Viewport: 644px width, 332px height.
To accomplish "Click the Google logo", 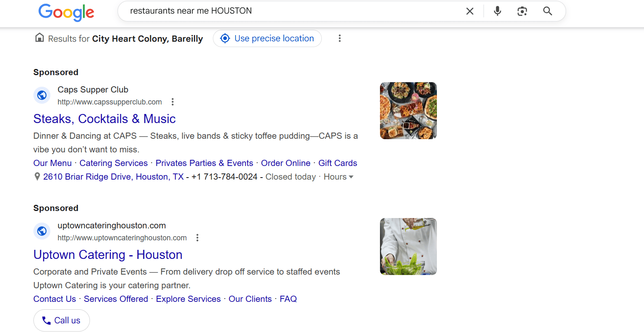I will coord(66,12).
